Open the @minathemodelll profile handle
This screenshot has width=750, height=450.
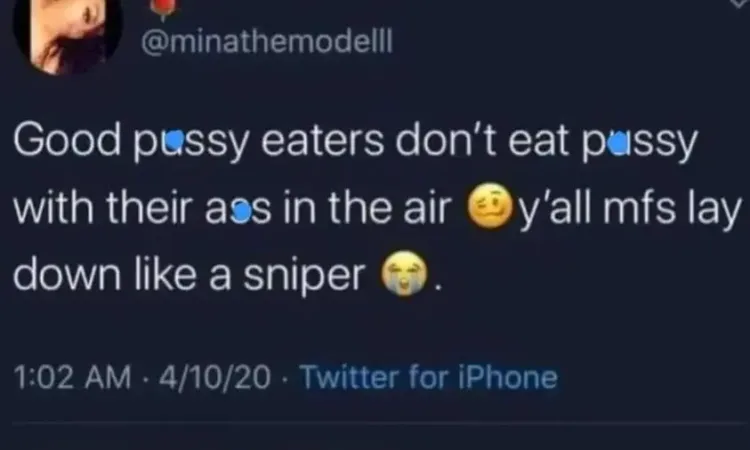267,42
